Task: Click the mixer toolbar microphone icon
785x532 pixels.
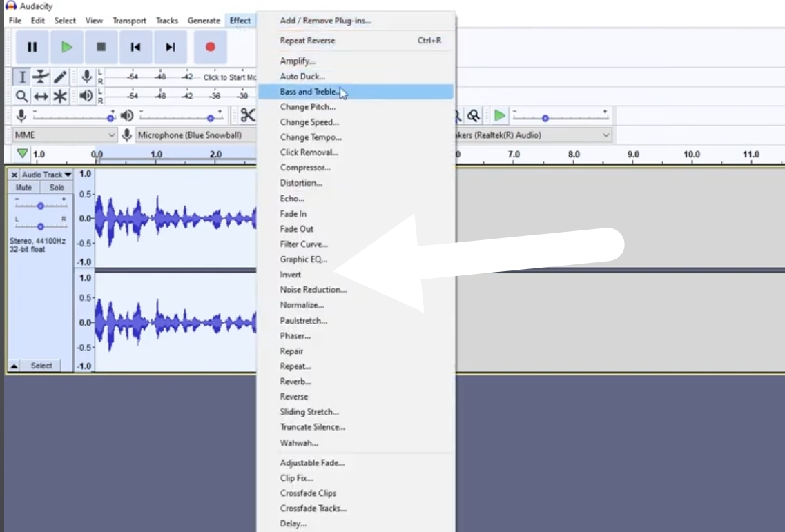Action: pos(21,116)
